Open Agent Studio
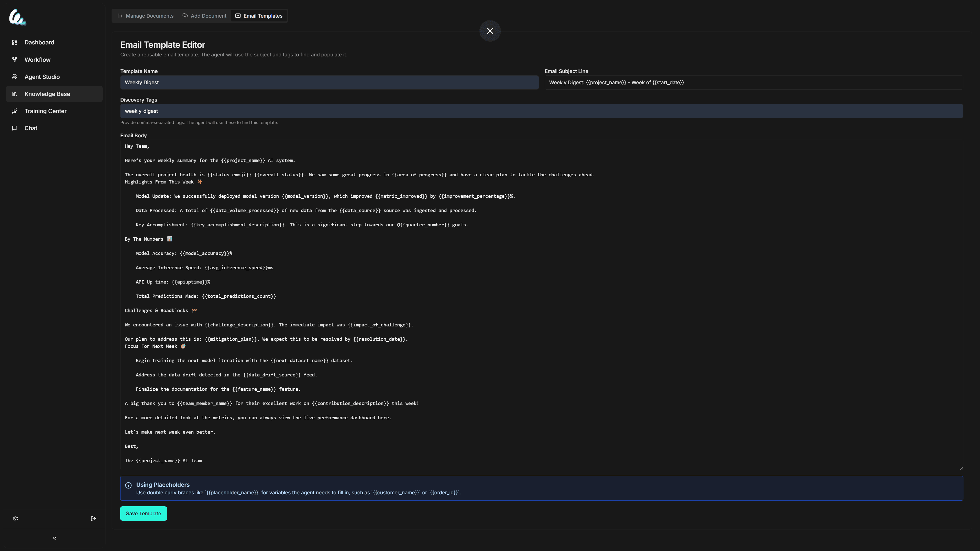 click(42, 77)
